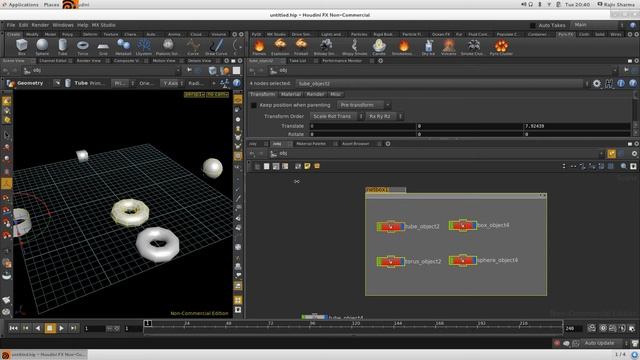Select the Candle pyro tool
The height and width of the screenshot is (360, 640).
pyautogui.click(x=379, y=47)
